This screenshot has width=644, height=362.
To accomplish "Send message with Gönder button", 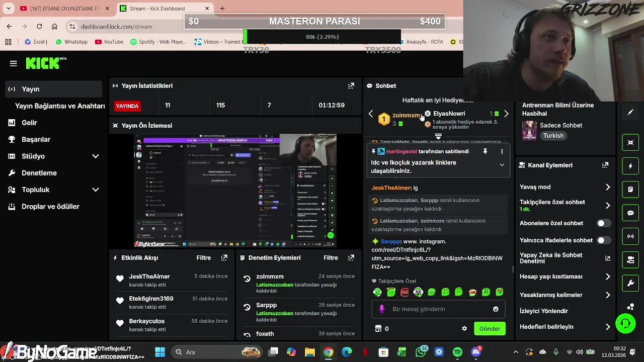I will coord(490,329).
